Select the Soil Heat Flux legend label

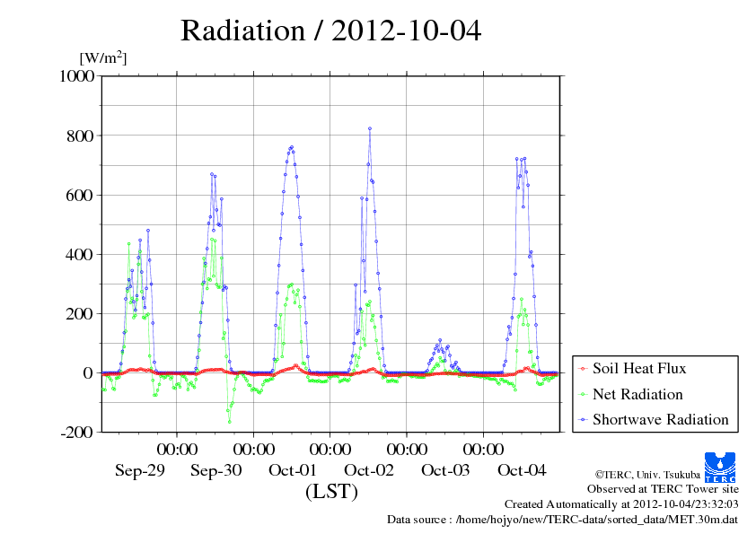coord(639,369)
